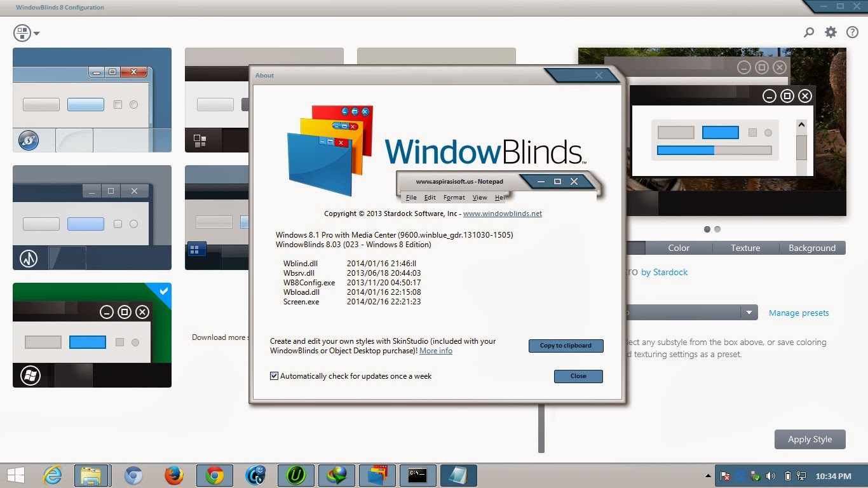868x488 pixels.
Task: Open Firefox from the taskbar
Action: tap(174, 475)
